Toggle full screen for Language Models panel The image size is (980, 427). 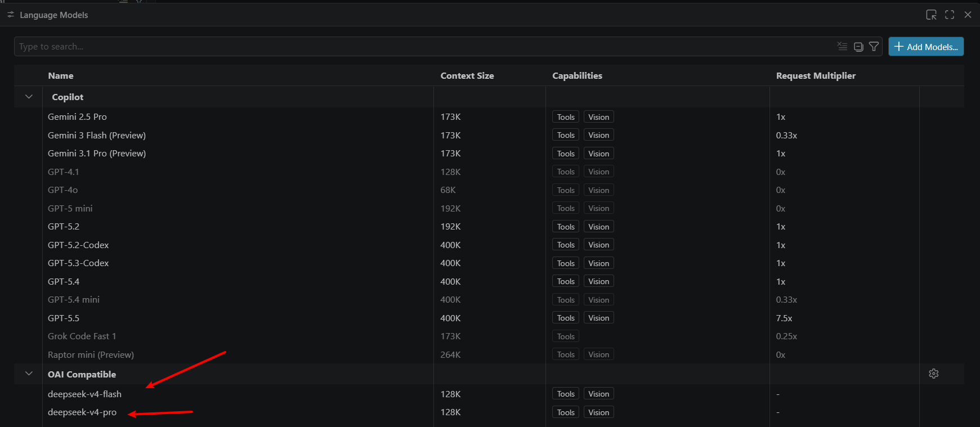(x=950, y=15)
